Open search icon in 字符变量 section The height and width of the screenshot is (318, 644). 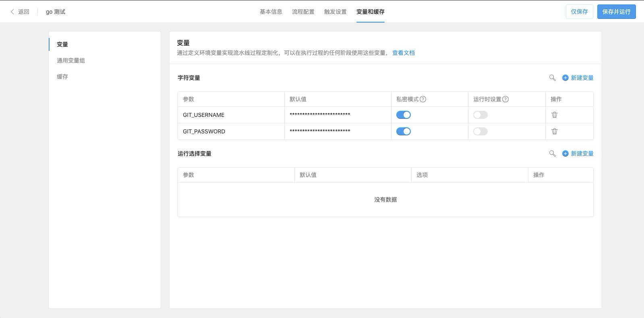pyautogui.click(x=553, y=78)
